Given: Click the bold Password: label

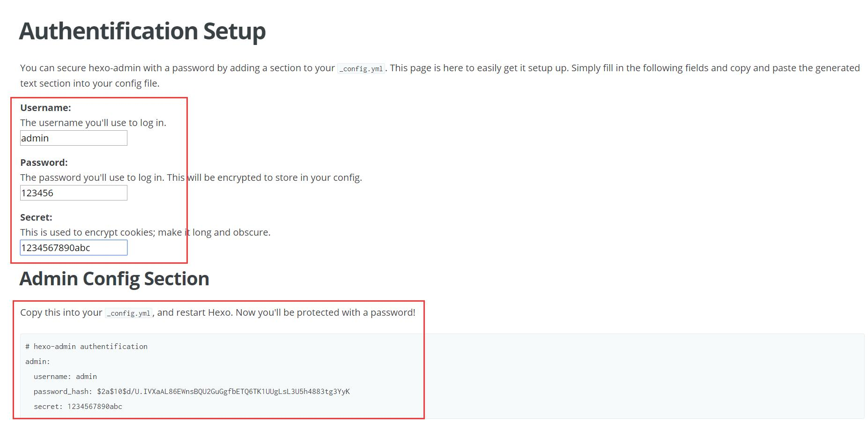Looking at the screenshot, I should 44,163.
